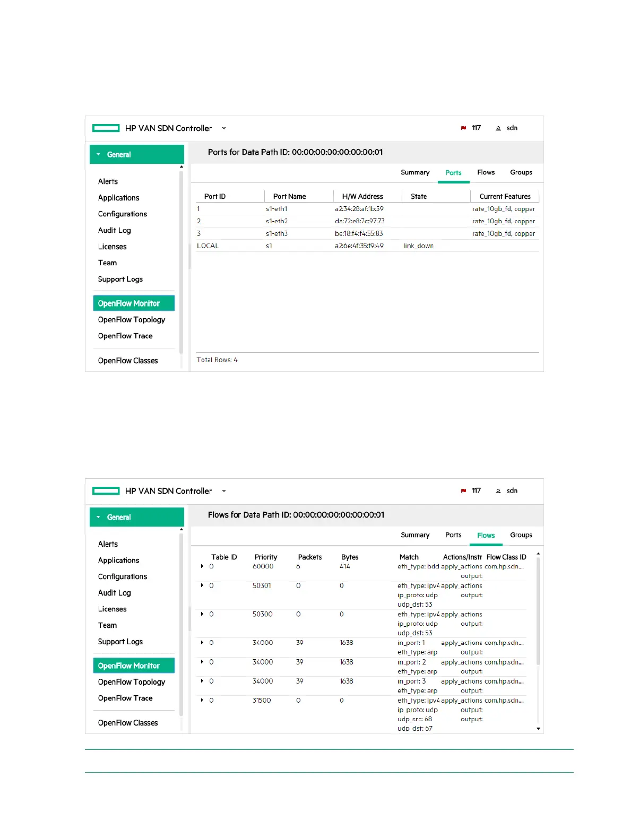This screenshot has width=631, height=840.
Task: Click user icon beside sdn on Flows page
Action: pos(498,491)
